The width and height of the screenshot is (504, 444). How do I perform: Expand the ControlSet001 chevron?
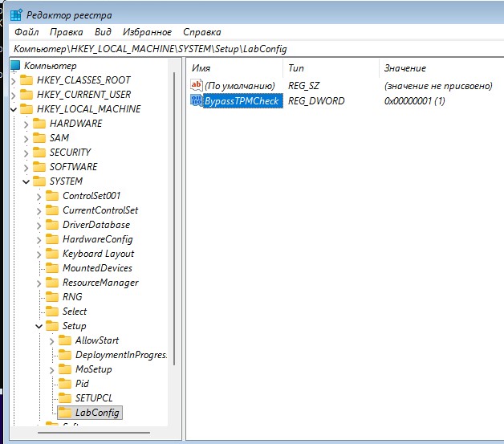click(x=39, y=196)
